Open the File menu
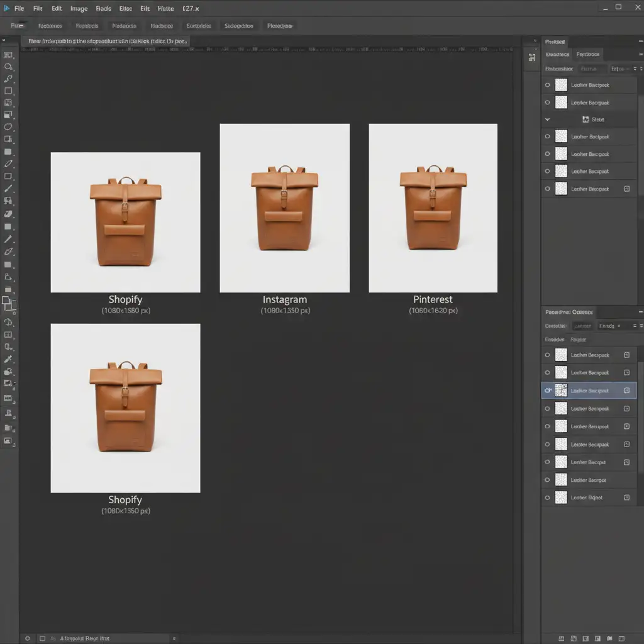The height and width of the screenshot is (644, 644). coord(19,9)
